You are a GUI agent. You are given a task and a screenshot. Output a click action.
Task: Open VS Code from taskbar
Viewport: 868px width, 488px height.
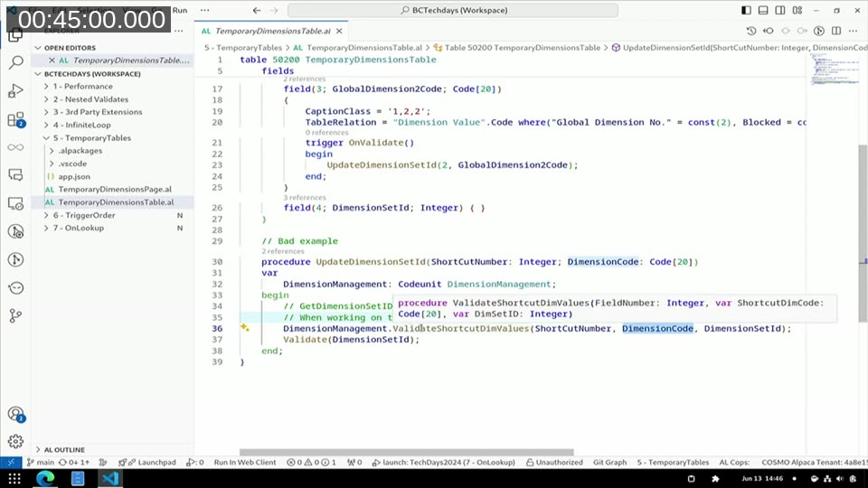pos(109,478)
